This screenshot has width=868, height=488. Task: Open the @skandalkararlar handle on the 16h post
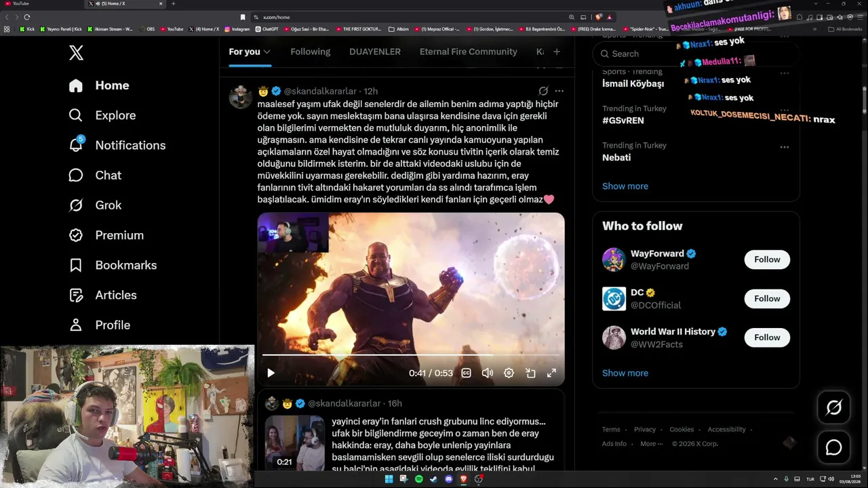(344, 403)
